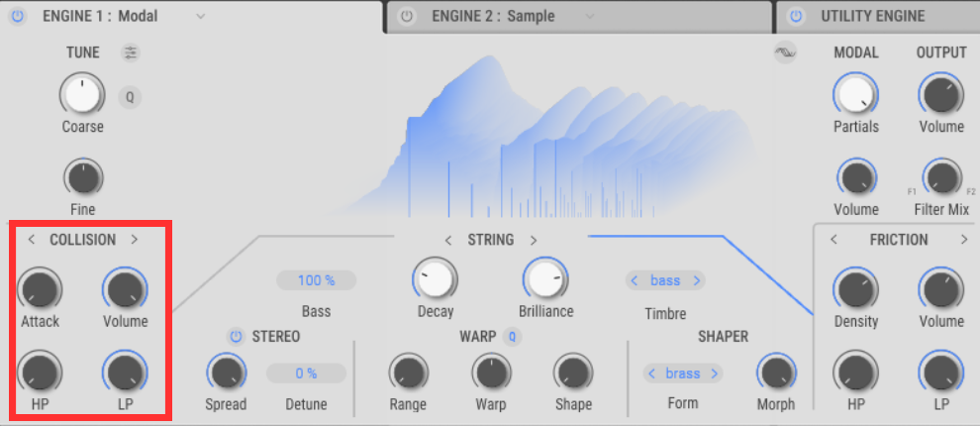The width and height of the screenshot is (980, 426).
Task: Go to next exciter after COLLISION
Action: tap(135, 240)
